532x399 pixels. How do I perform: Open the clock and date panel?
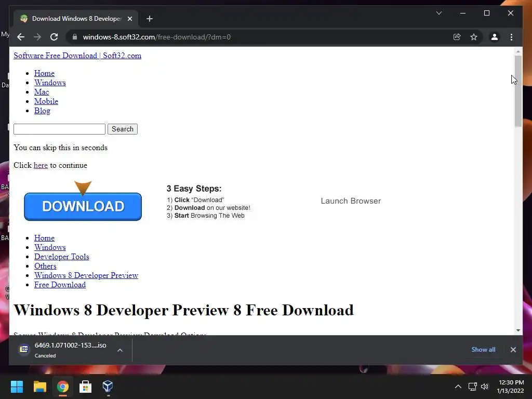tap(511, 387)
